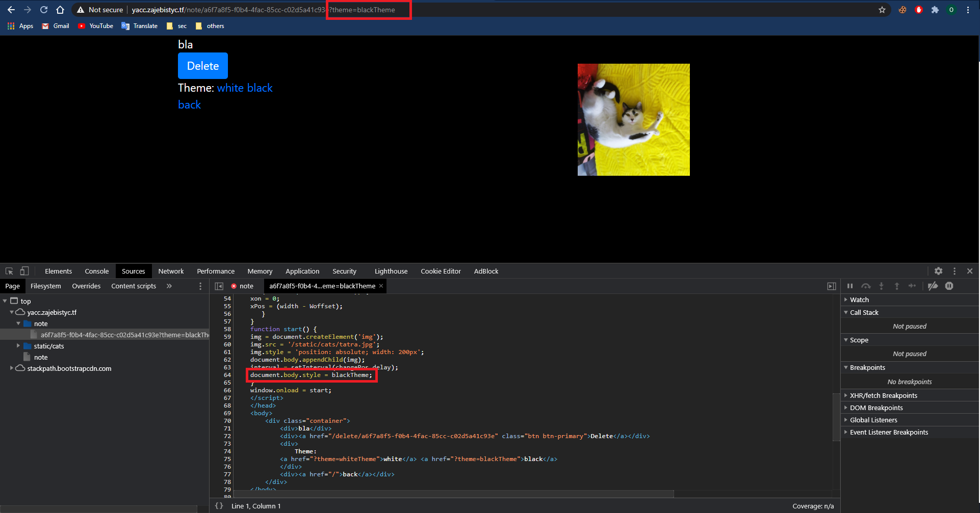Switch to the white theme link
The height and width of the screenshot is (513, 980).
point(230,88)
